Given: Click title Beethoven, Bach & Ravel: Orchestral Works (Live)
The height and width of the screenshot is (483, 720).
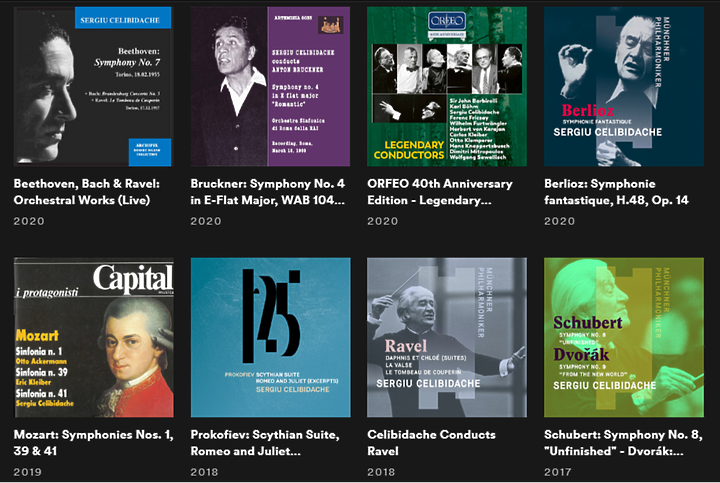Looking at the screenshot, I should pos(87,192).
